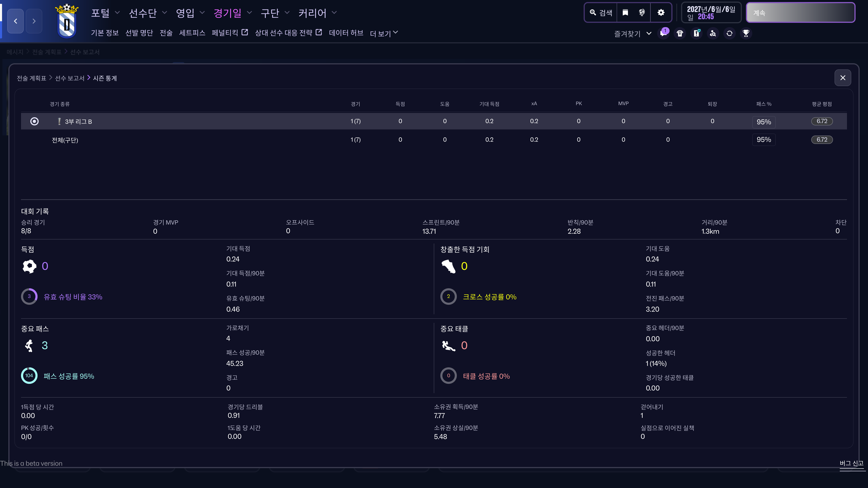Click the transfer refresh arrows icon
Viewport: 868px width, 488px height.
(x=729, y=33)
